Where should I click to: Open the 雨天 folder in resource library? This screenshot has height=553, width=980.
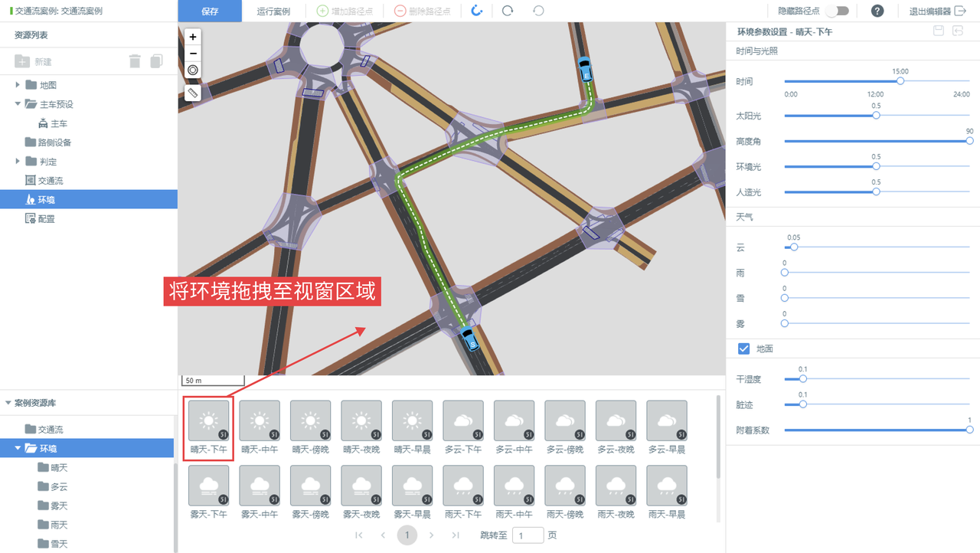58,525
